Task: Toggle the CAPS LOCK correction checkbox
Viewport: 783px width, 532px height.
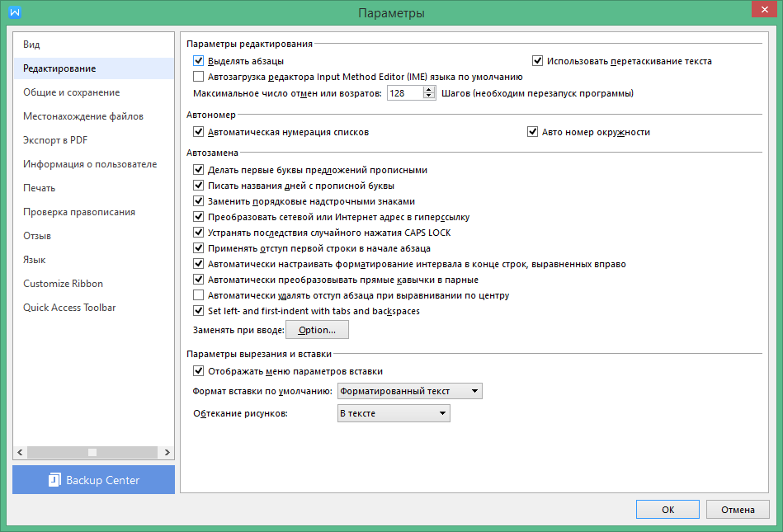Action: tap(198, 233)
